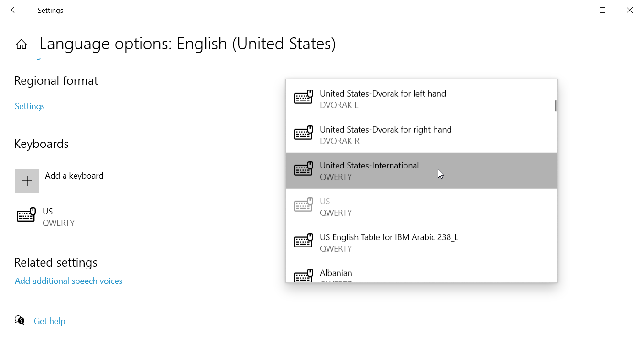Open the Get help link
The width and height of the screenshot is (644, 348).
pos(49,321)
